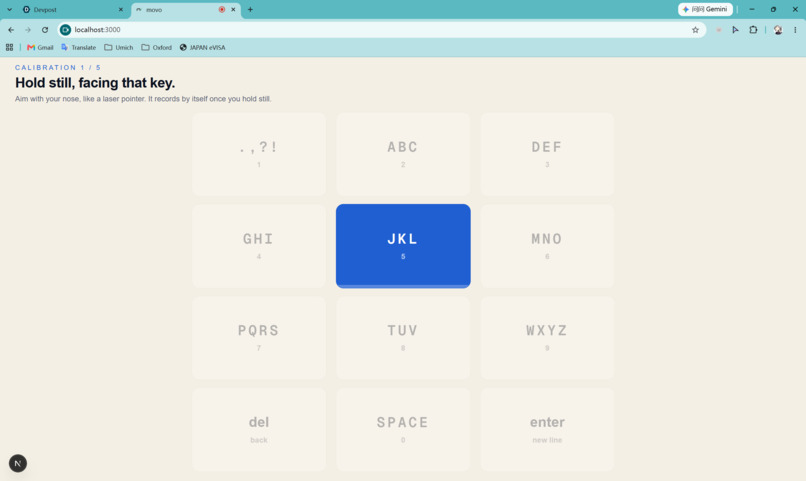Click the browser forward arrow

pyautogui.click(x=28, y=30)
